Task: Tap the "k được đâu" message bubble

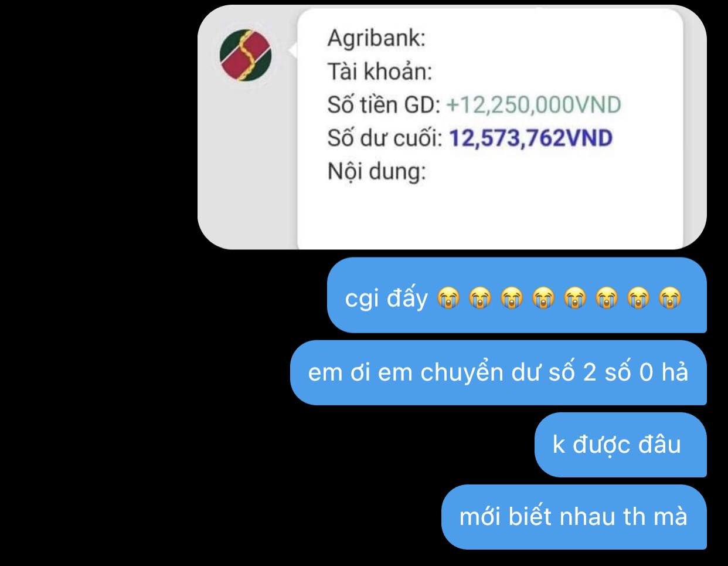Action: tap(620, 445)
